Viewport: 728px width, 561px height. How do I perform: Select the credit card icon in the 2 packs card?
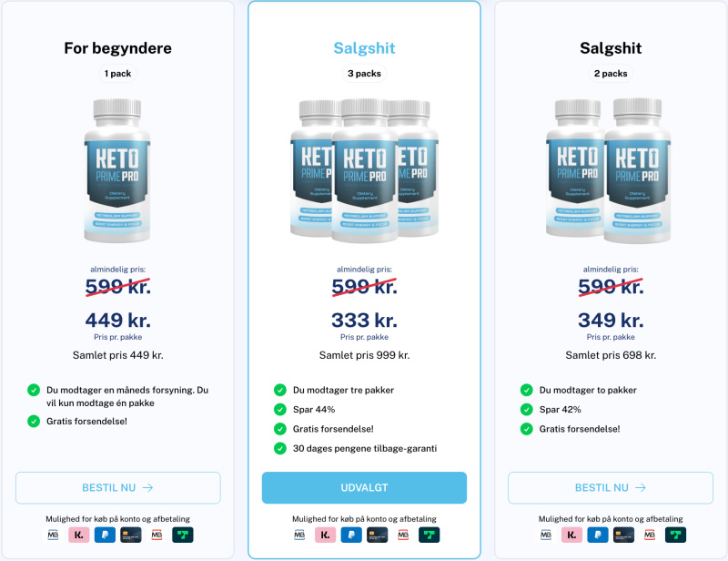(x=623, y=535)
